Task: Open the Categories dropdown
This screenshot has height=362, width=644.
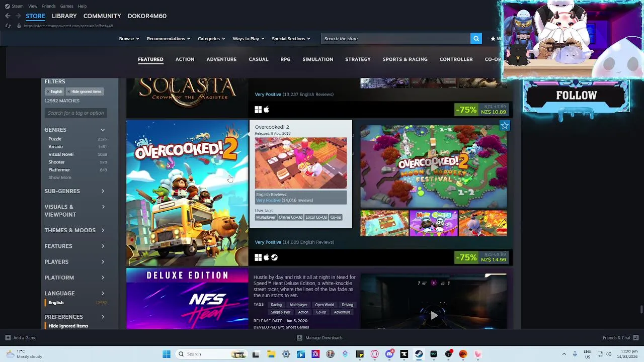Action: click(211, 39)
